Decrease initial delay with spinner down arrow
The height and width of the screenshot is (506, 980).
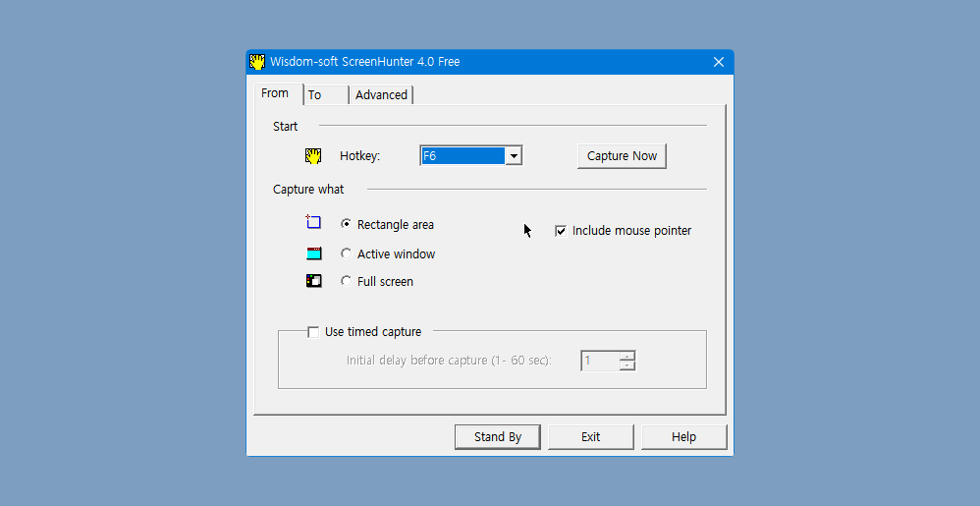[x=626, y=365]
